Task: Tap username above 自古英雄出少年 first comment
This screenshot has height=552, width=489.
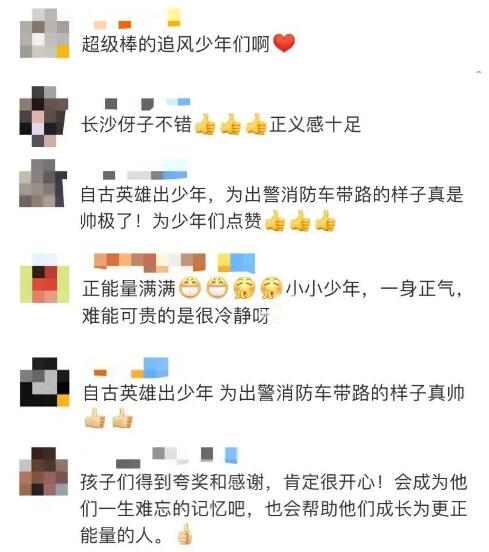Action: (144, 174)
